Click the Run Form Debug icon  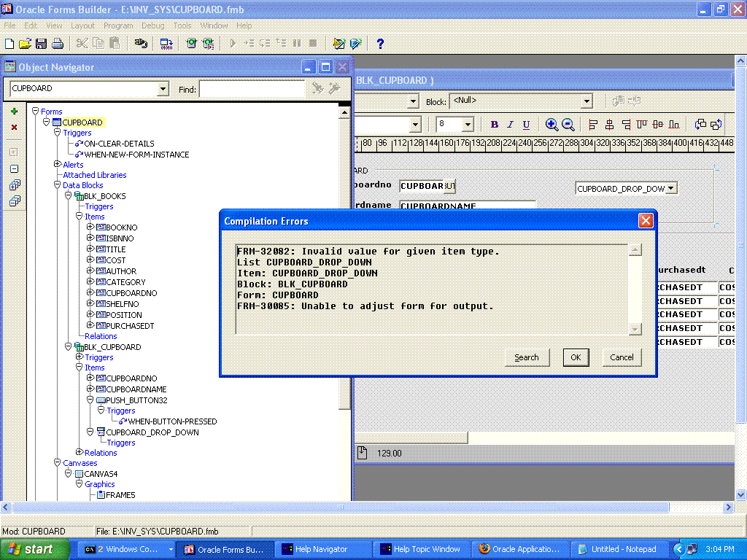pos(208,43)
